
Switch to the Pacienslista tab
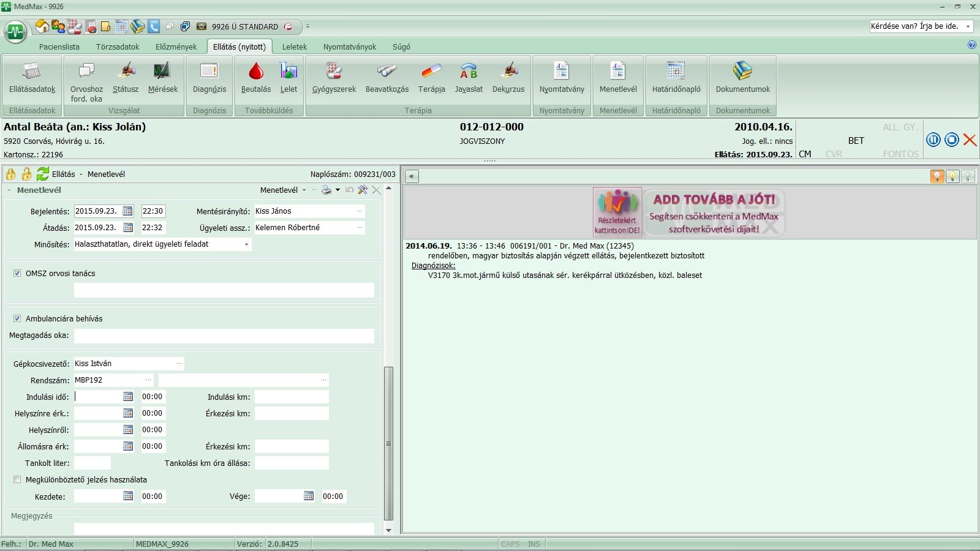click(x=59, y=47)
